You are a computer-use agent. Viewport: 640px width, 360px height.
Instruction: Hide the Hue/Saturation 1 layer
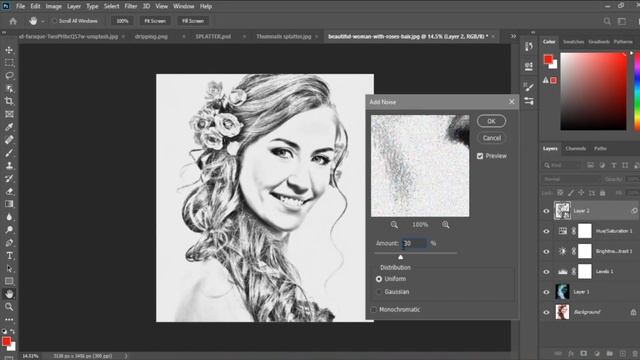[x=547, y=231]
